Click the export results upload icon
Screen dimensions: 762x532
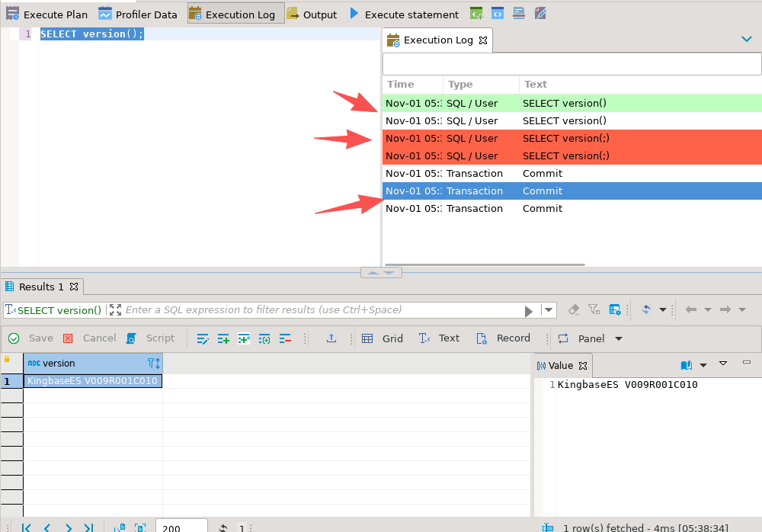point(331,338)
